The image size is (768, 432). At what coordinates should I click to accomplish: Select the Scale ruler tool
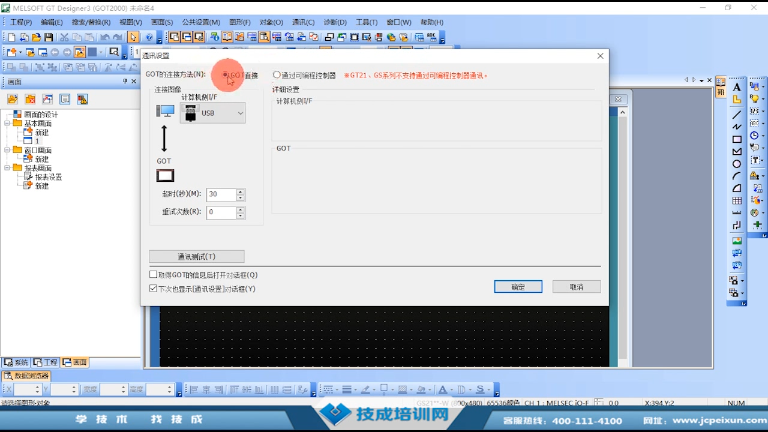pos(737,213)
